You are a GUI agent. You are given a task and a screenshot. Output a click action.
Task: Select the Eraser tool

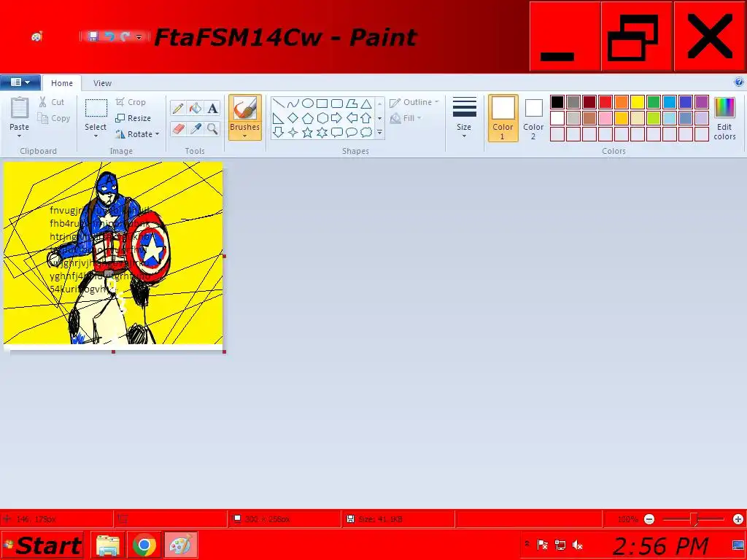[x=178, y=128]
